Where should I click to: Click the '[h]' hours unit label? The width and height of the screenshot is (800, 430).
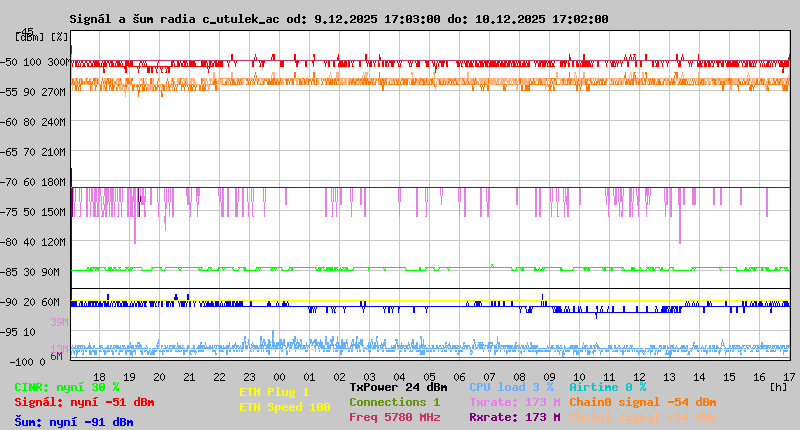click(x=779, y=388)
